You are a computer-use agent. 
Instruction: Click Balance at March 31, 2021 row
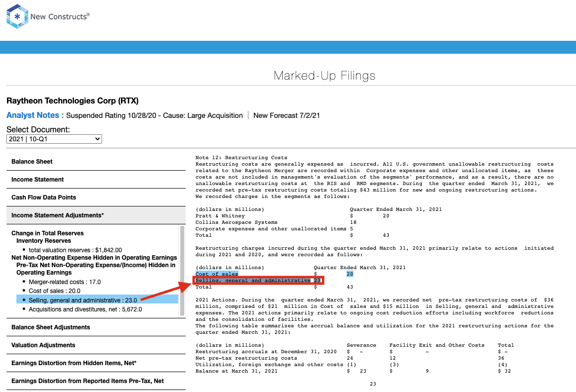click(353, 371)
